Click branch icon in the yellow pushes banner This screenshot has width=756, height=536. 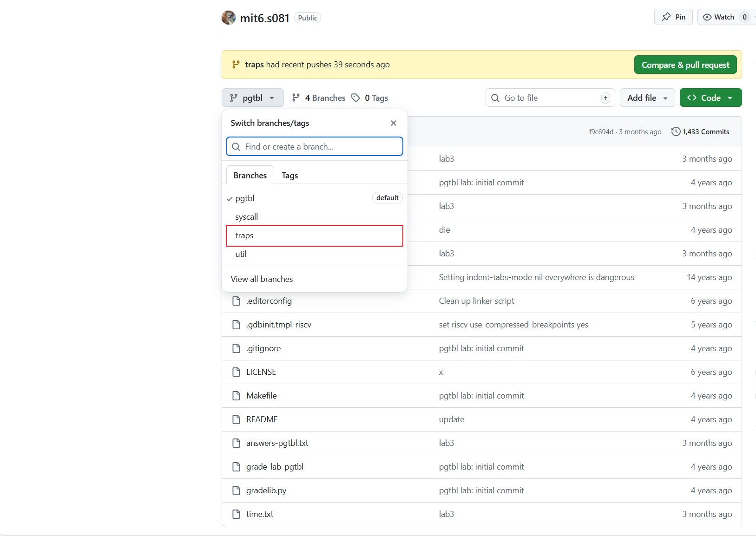pos(236,65)
